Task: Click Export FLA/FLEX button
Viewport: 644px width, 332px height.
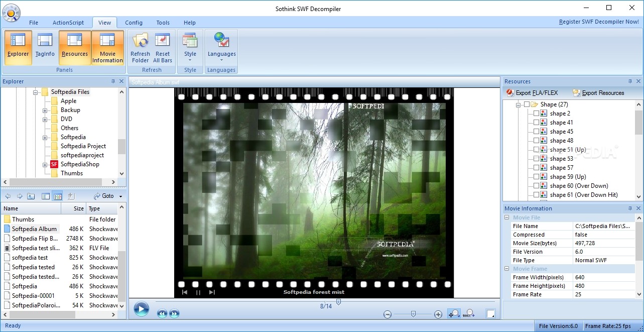Action: 532,93
